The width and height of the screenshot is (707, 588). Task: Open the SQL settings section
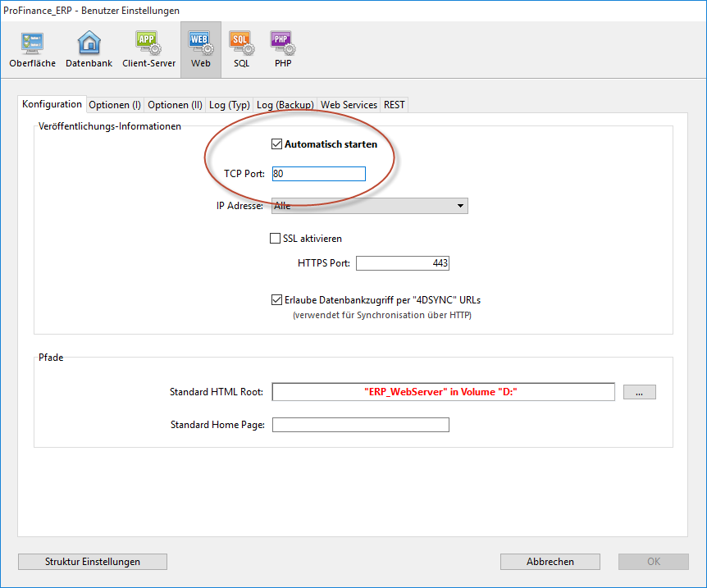240,49
